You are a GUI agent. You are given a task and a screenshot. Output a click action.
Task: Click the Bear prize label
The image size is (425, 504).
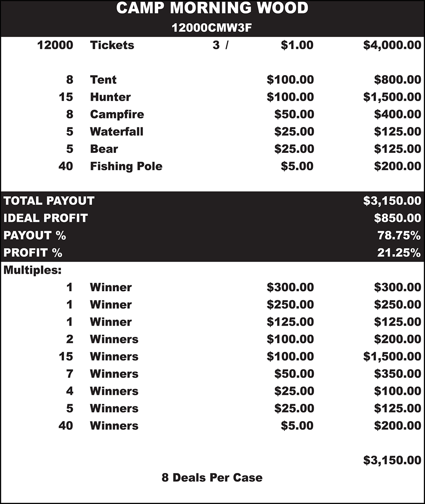pyautogui.click(x=104, y=149)
